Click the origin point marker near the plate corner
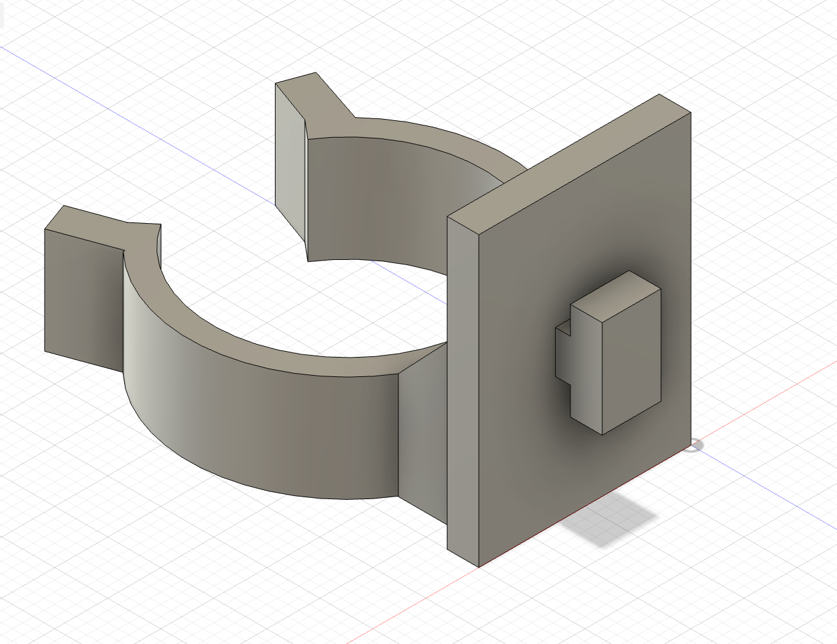 (693, 445)
